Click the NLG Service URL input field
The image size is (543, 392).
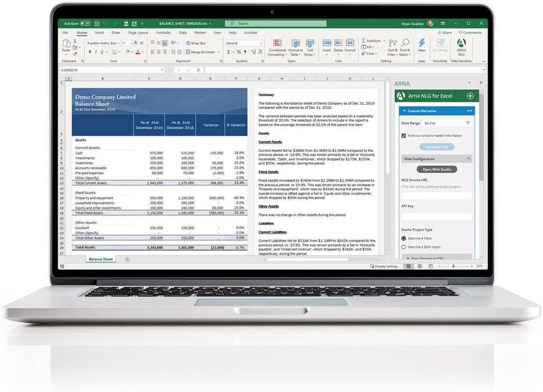[x=436, y=195]
